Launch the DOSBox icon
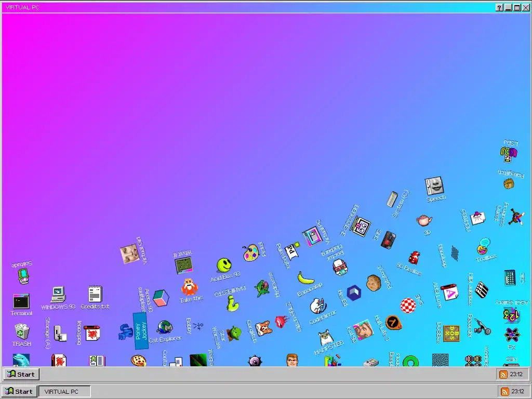 pyautogui.click(x=451, y=333)
